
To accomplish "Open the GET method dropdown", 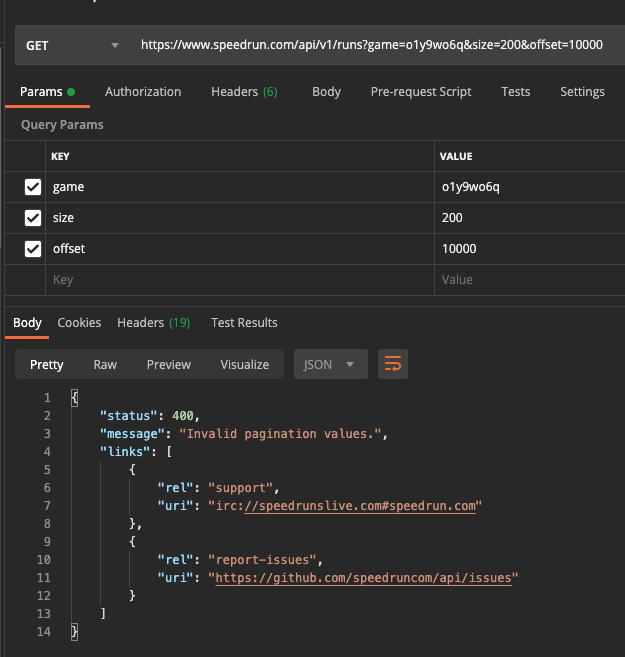I will pyautogui.click(x=72, y=45).
